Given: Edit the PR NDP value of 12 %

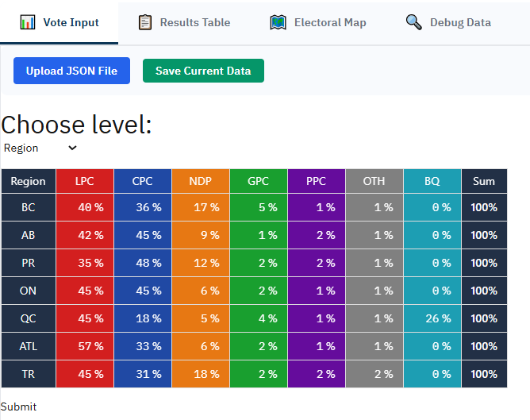Looking at the screenshot, I should [x=201, y=263].
